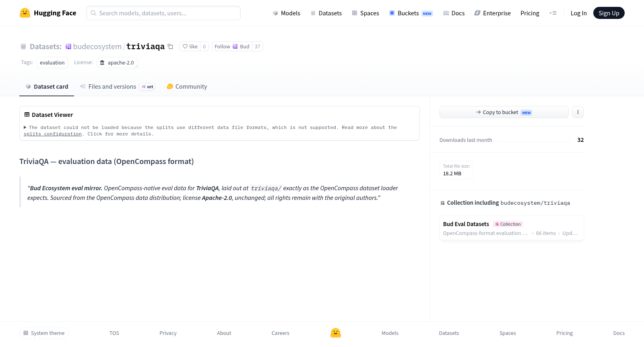
Task: Open the apache-2.0 license tag
Action: [x=117, y=62]
